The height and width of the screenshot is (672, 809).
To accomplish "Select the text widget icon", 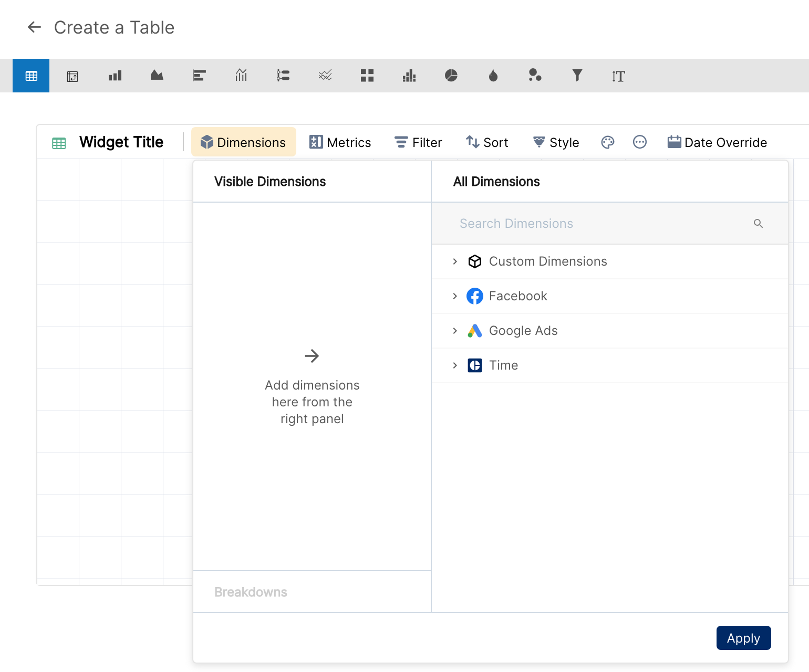I will 619,76.
